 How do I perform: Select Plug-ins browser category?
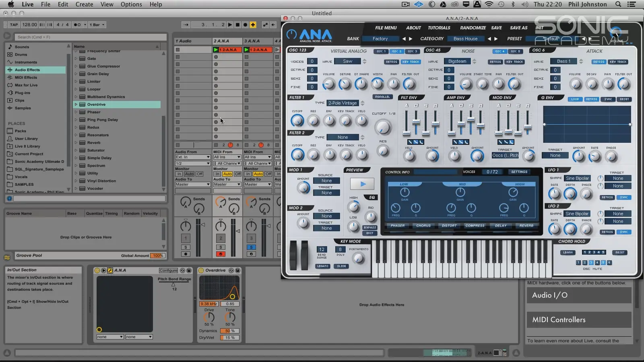pyautogui.click(x=22, y=93)
